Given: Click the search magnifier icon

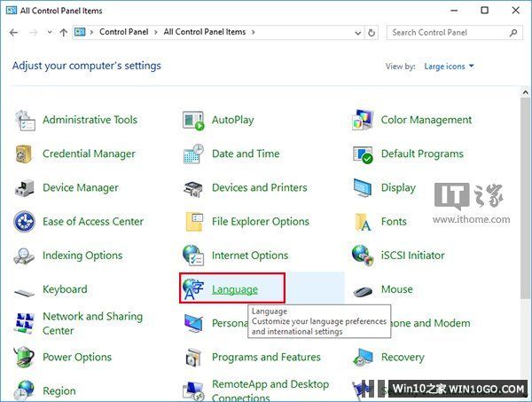Looking at the screenshot, I should click(x=513, y=33).
